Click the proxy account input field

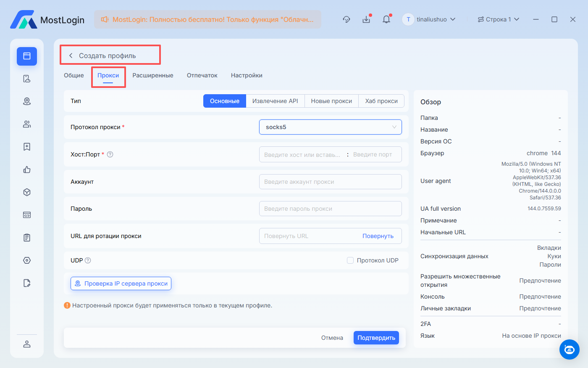[x=330, y=182]
